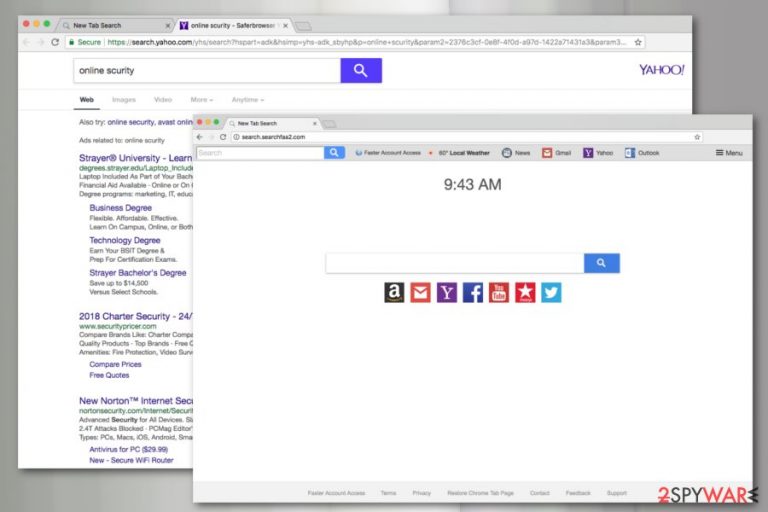Viewport: 768px width, 512px height.
Task: Open Contact footer link
Action: pos(539,493)
